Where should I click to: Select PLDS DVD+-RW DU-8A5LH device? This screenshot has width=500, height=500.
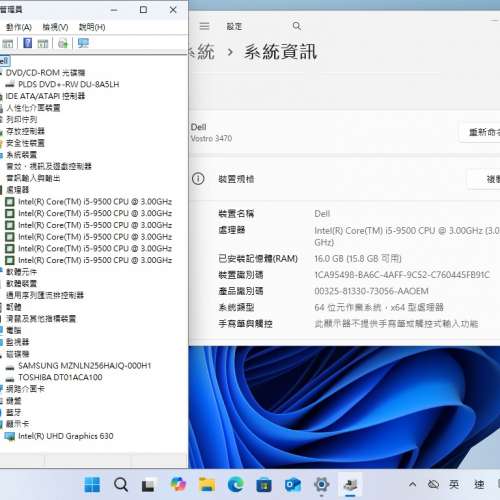tap(69, 84)
